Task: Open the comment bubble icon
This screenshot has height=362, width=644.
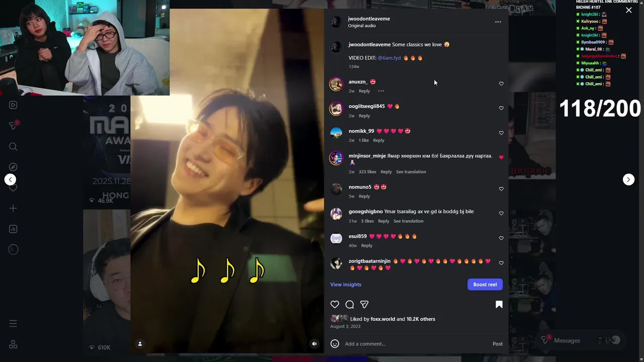Action: pos(350,304)
